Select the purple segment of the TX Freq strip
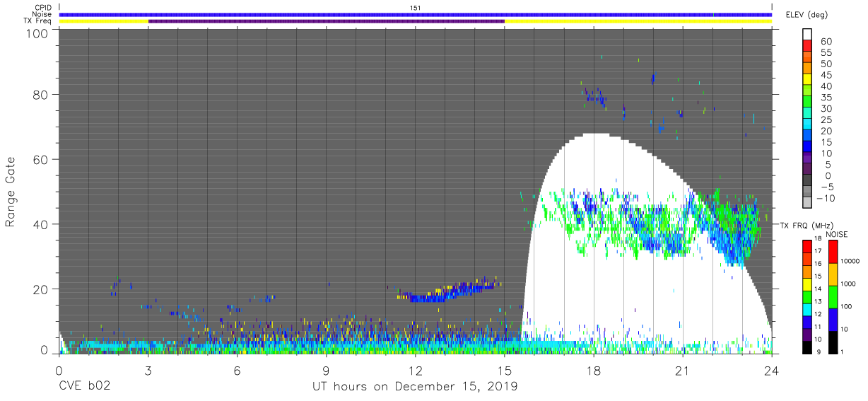Screen dimensions: 868x401 click(327, 21)
